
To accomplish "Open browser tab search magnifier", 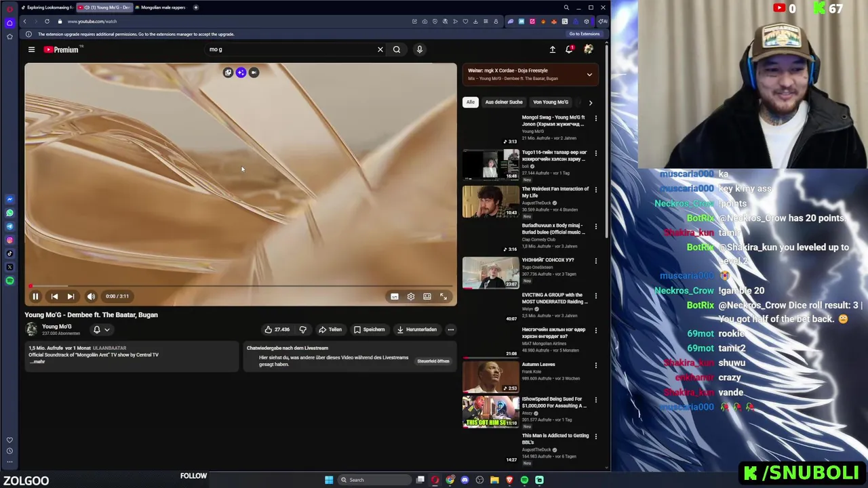I will tap(566, 7).
